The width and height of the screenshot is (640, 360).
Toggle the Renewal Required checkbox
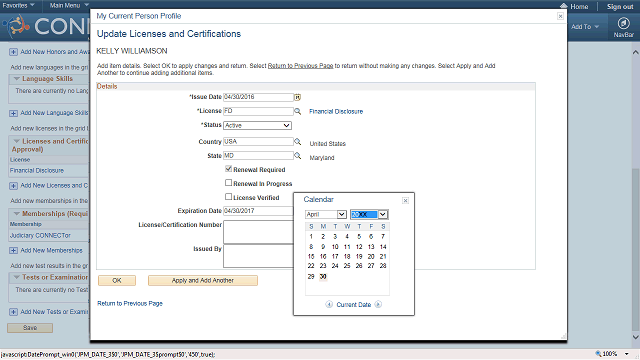pyautogui.click(x=229, y=169)
